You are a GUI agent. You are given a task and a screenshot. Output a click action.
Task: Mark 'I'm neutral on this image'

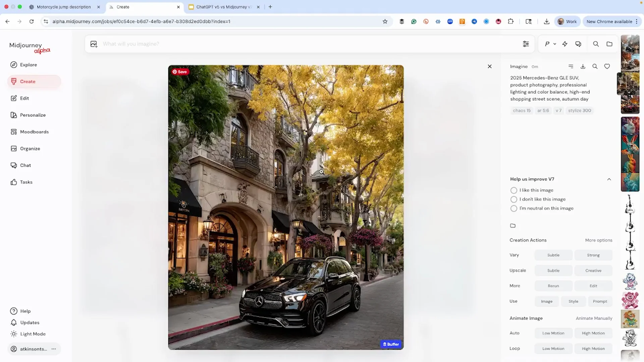(514, 208)
